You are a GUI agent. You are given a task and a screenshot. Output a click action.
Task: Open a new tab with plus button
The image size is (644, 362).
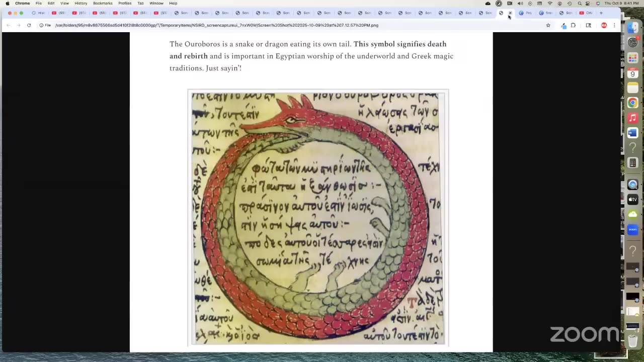pos(601,13)
